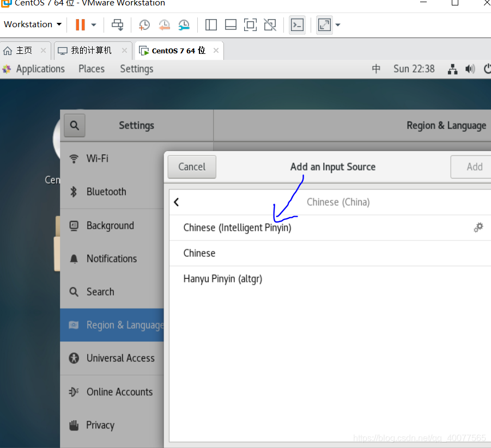Open the GNOME Applications menu
The height and width of the screenshot is (448, 491).
34,69
